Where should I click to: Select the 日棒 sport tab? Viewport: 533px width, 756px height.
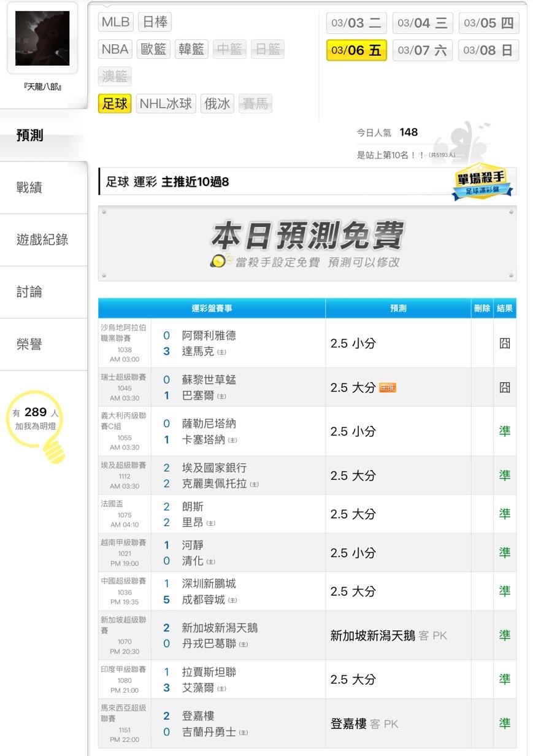[x=155, y=22]
